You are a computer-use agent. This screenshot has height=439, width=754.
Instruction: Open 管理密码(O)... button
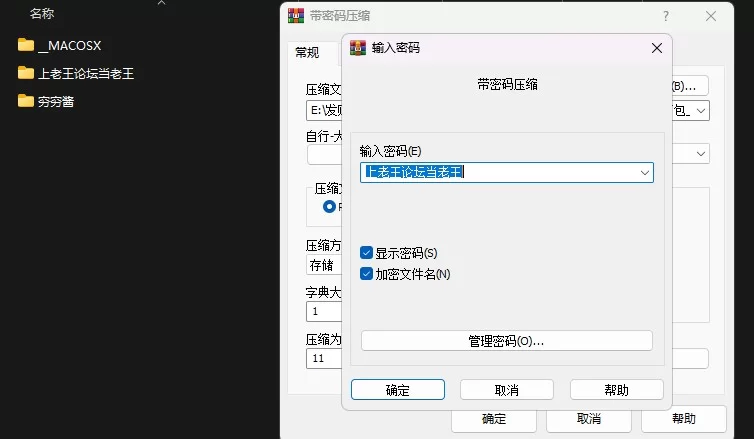(x=507, y=341)
